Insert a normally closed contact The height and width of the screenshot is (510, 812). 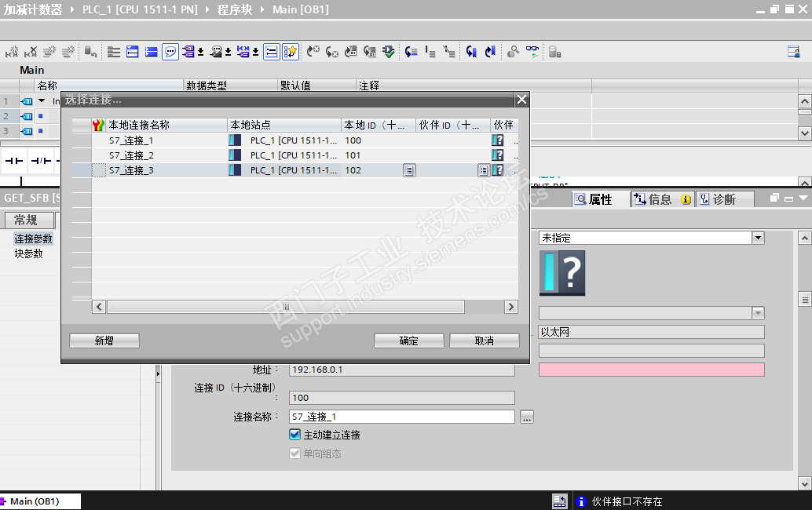tap(41, 161)
